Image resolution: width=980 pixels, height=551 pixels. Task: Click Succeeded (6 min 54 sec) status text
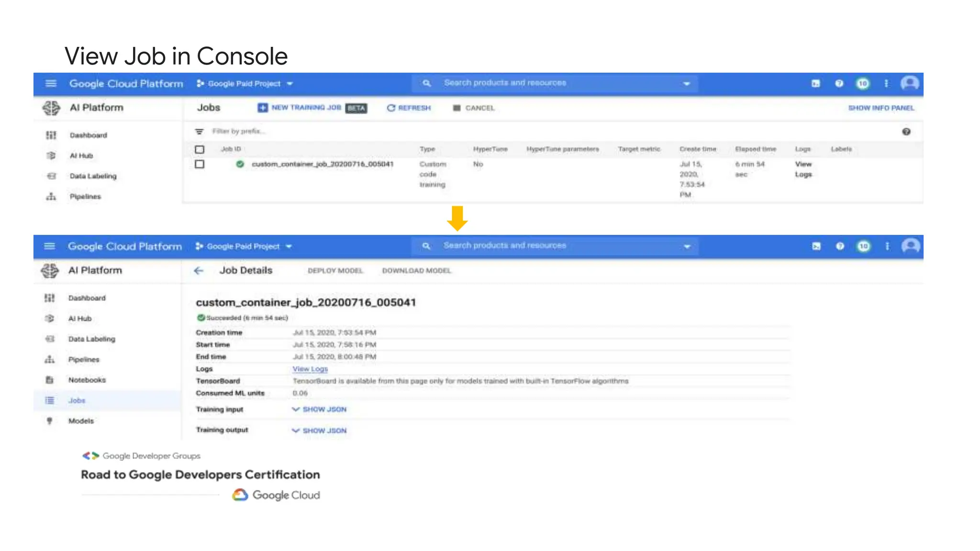[247, 318]
